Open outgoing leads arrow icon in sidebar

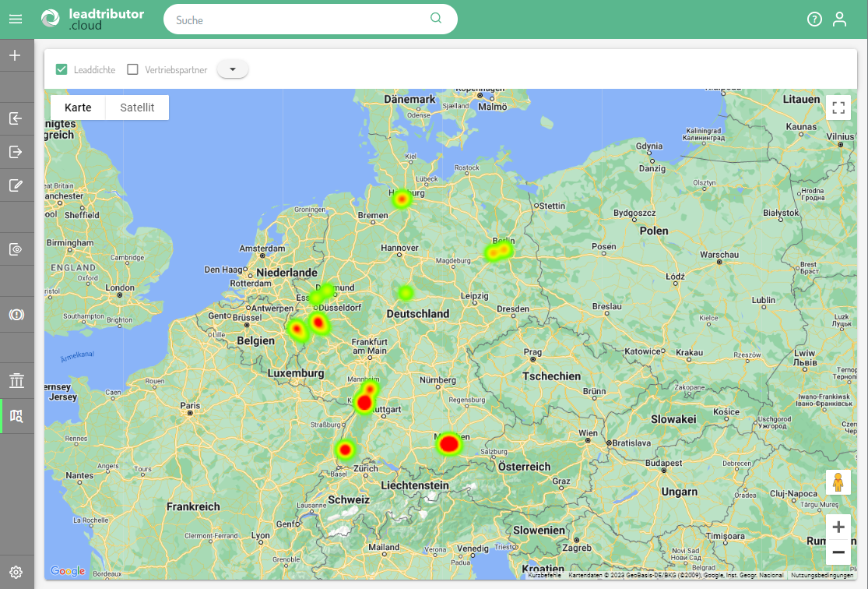coord(16,152)
